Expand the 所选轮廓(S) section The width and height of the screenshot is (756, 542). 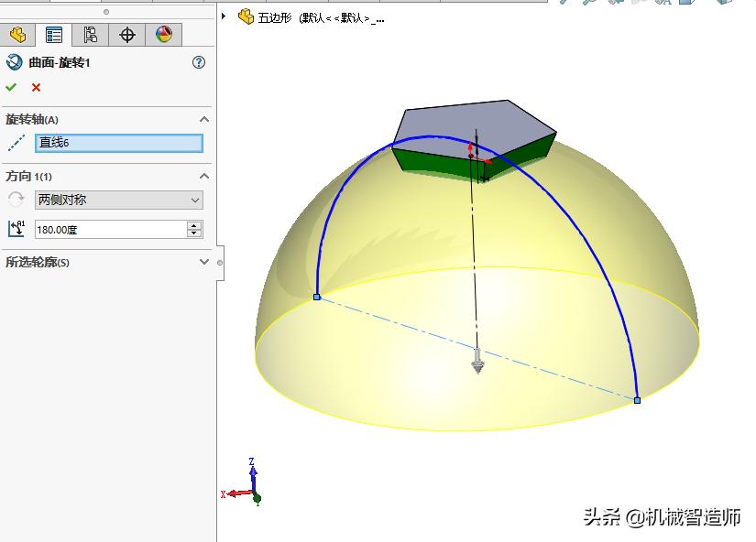pos(203,262)
